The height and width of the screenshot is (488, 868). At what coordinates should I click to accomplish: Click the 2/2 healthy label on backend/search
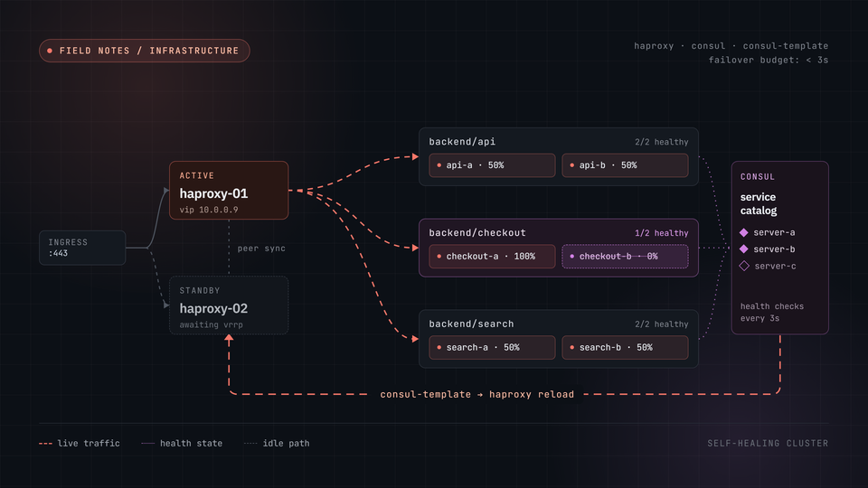662,324
